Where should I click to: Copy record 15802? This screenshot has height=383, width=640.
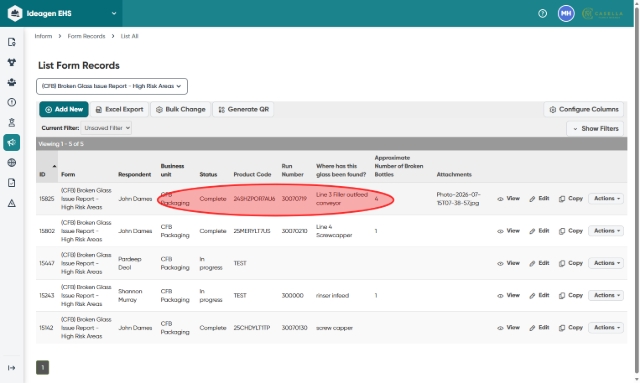pyautogui.click(x=571, y=231)
